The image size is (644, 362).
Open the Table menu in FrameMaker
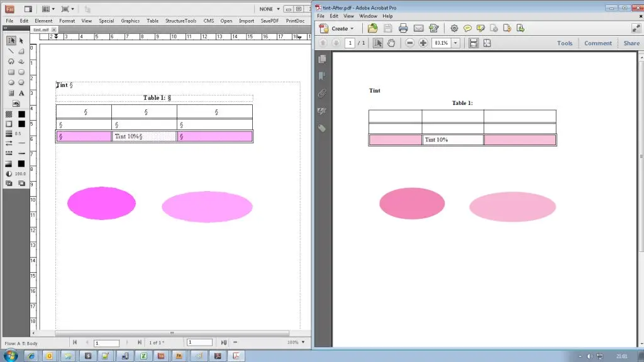click(x=153, y=21)
